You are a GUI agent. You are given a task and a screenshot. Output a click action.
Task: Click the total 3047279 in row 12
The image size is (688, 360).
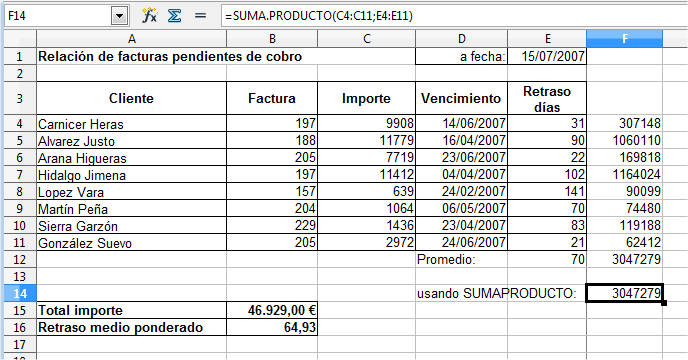624,259
